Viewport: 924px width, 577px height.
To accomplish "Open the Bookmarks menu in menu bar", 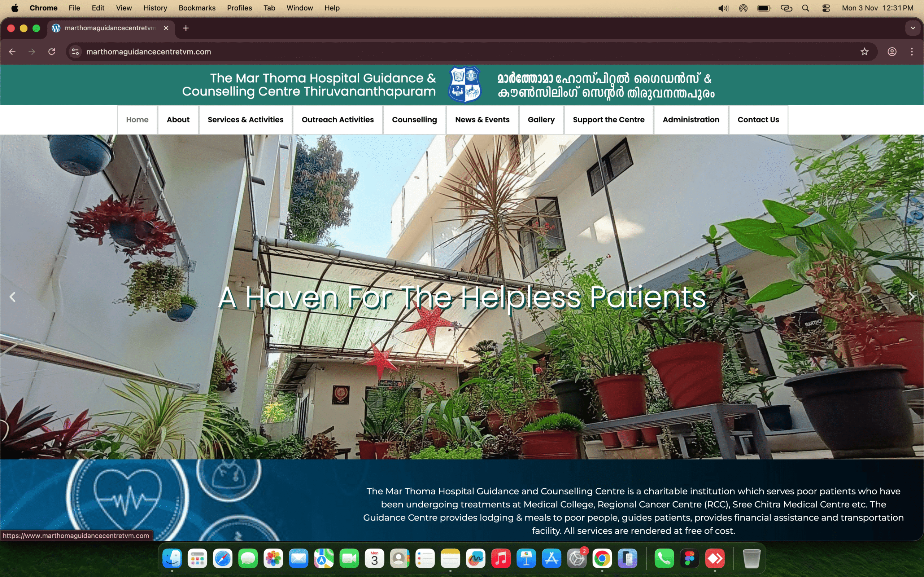I will tap(197, 8).
